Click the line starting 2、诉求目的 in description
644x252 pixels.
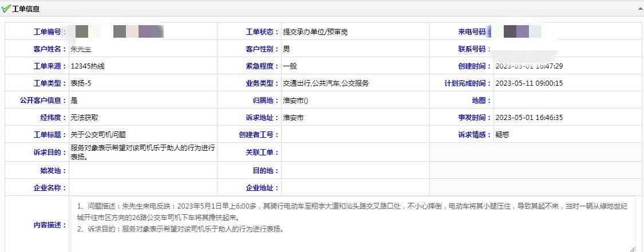[x=180, y=230]
